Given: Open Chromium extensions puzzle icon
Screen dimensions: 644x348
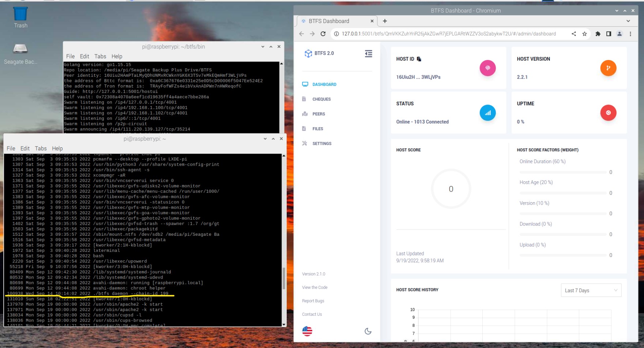Looking at the screenshot, I should click(598, 34).
